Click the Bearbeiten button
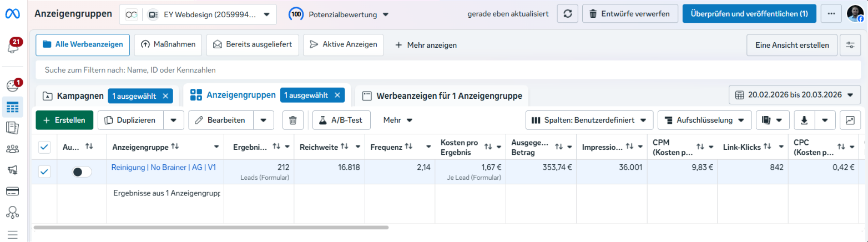868x242 pixels. (221, 120)
